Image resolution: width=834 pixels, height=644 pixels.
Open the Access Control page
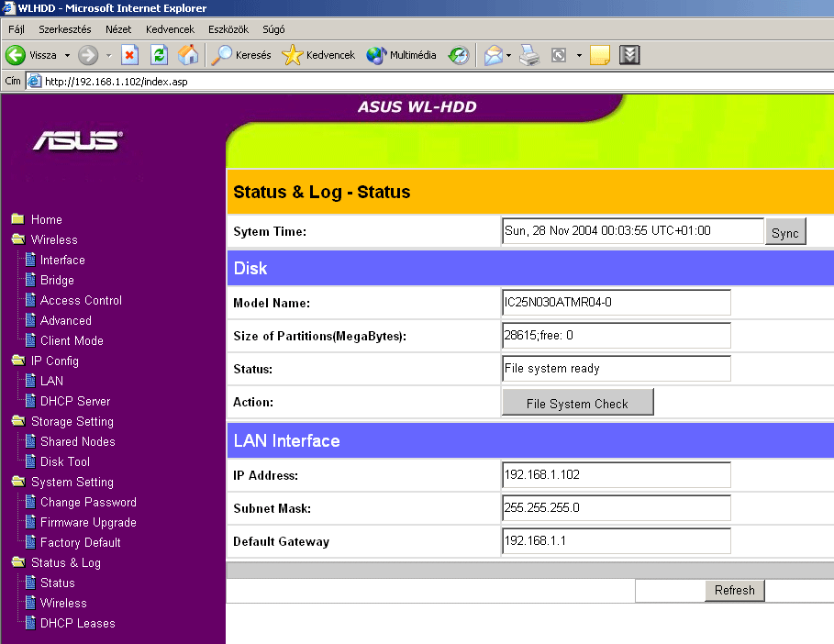[x=73, y=300]
